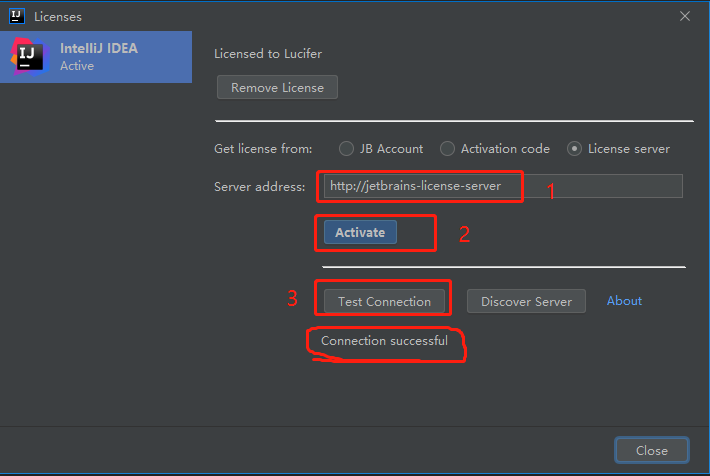
Task: Click the 'Server address:' label
Action: pyautogui.click(x=259, y=187)
